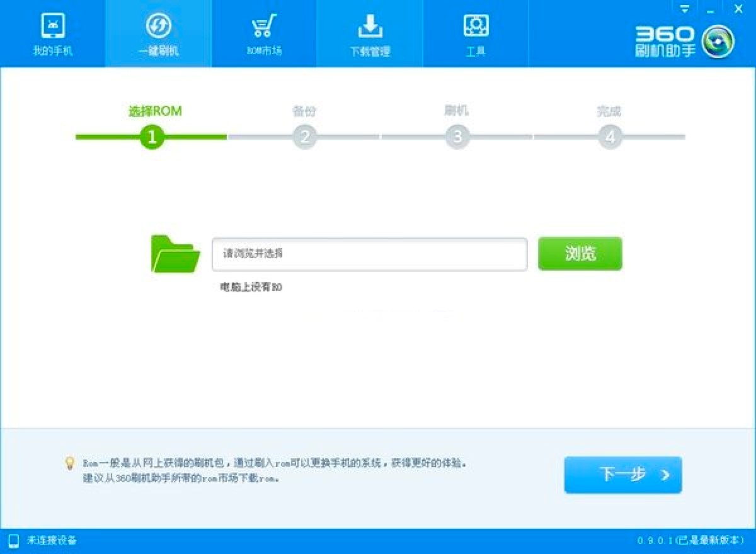Open the minimize-to-tray arrow dropdown
The width and height of the screenshot is (756, 554).
point(685,9)
